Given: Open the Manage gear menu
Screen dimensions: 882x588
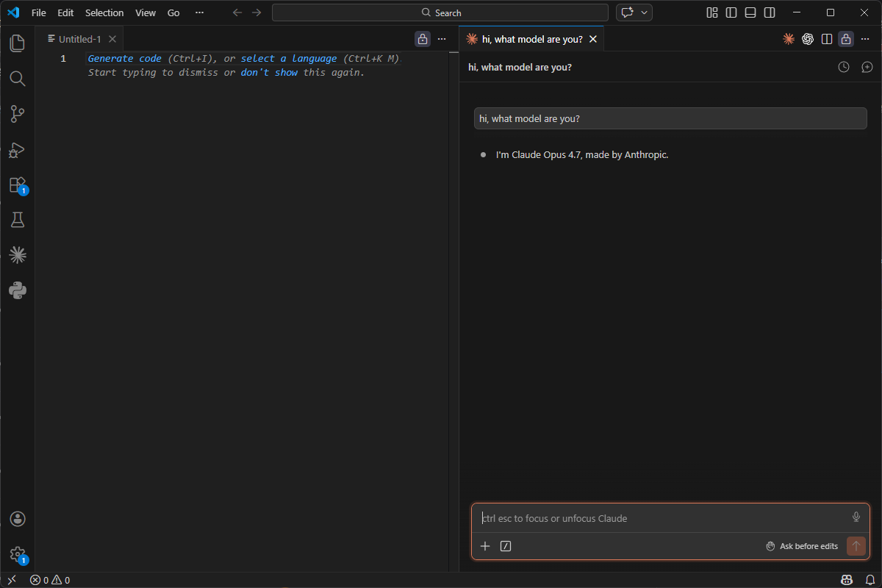Looking at the screenshot, I should (18, 554).
